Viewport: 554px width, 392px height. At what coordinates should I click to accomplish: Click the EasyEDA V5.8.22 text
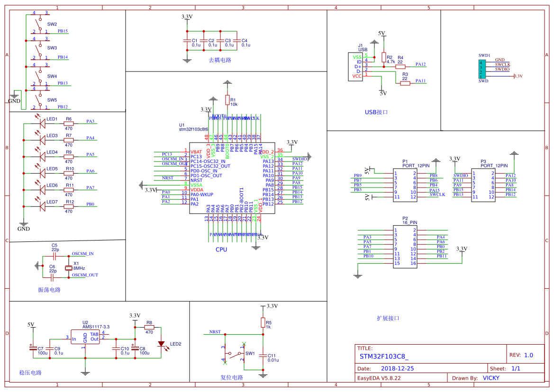[x=379, y=378]
